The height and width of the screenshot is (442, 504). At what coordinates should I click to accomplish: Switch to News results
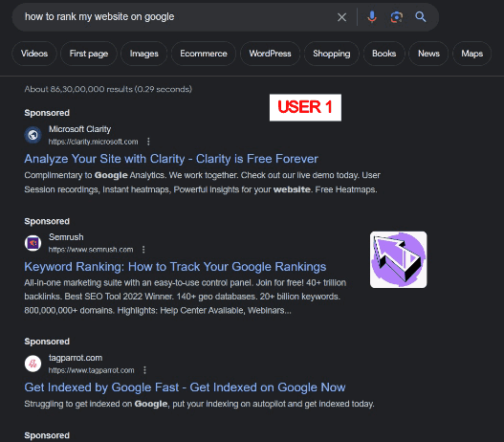click(x=428, y=54)
